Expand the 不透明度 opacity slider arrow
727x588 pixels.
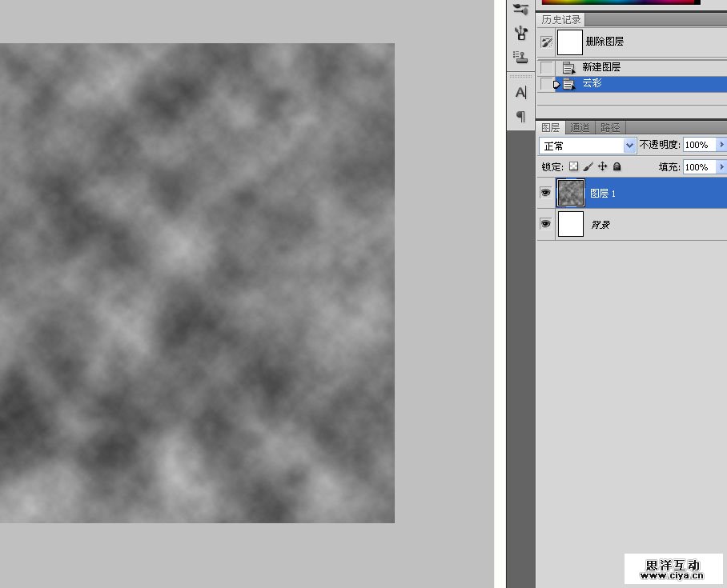coord(721,145)
